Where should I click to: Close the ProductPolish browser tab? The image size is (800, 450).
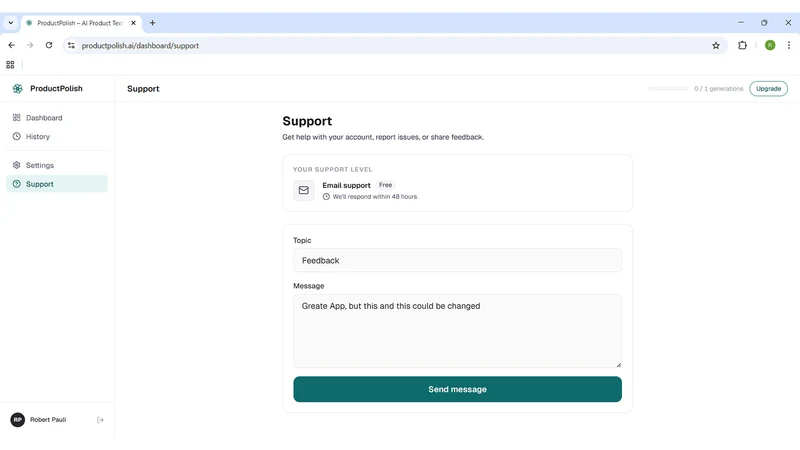coord(133,23)
